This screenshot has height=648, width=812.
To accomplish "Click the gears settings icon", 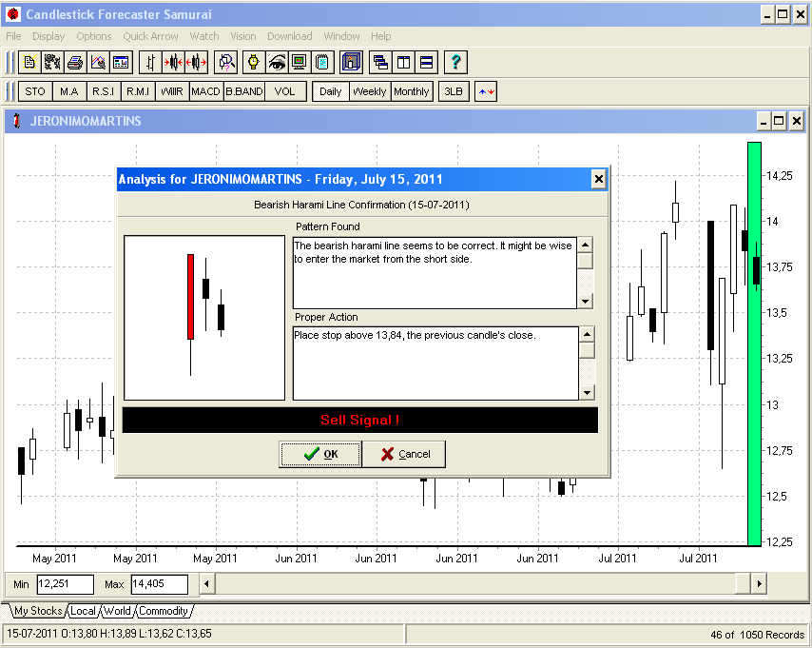I will (52, 63).
